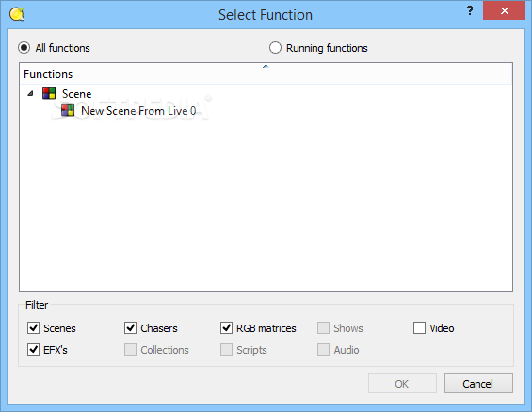Choose the All functions radio button
Image resolution: width=532 pixels, height=412 pixels.
24,48
